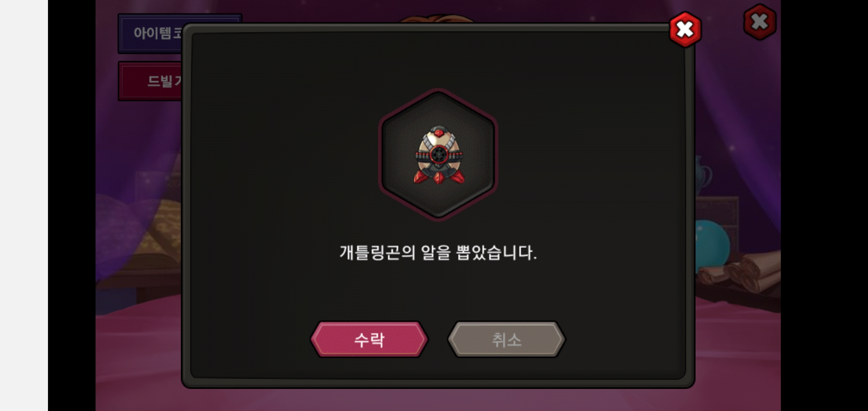Image resolution: width=868 pixels, height=411 pixels.
Task: Select the Gatling-gon egg icon
Action: [x=439, y=155]
